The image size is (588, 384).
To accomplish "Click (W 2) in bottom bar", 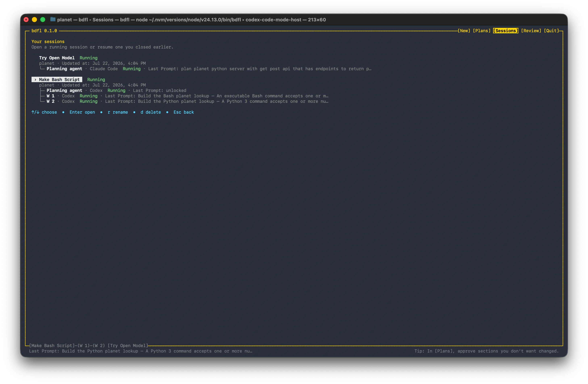I will [x=99, y=345].
